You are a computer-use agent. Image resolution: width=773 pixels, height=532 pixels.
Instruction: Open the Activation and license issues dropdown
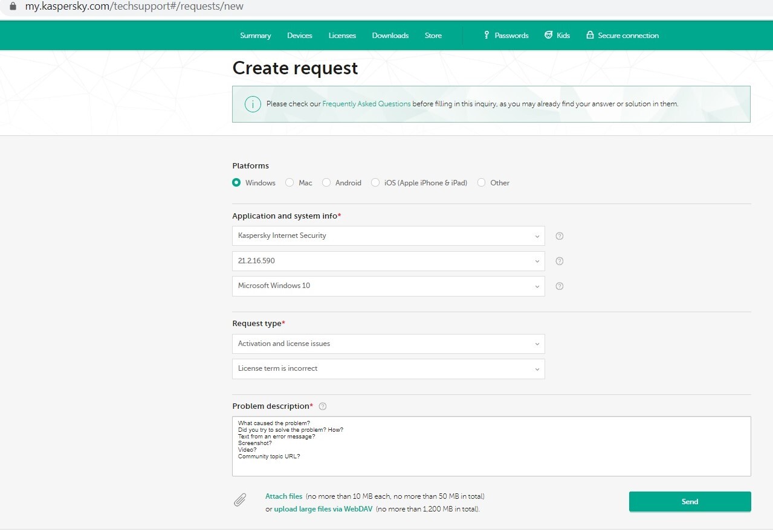tap(389, 344)
